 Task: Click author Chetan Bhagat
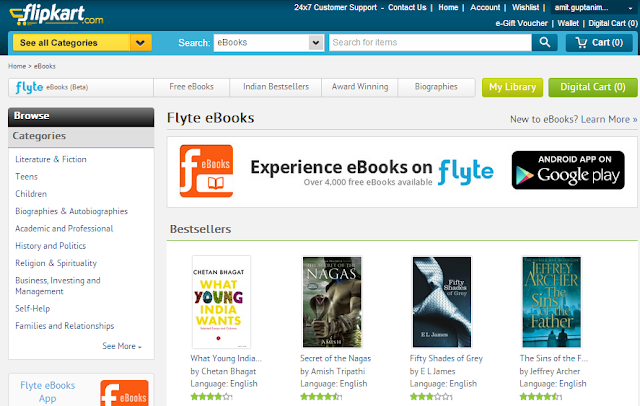click(229, 371)
